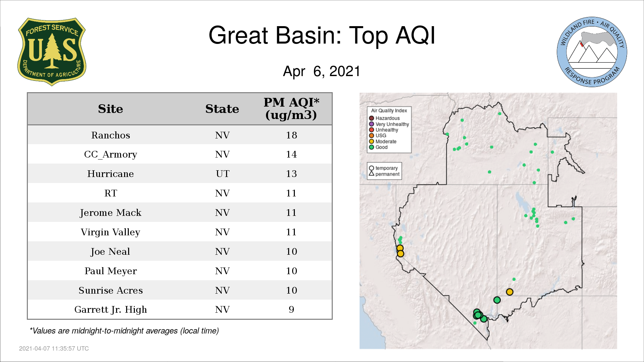Screen dimensions: 644x362
Task: Select the Virgin Valley site name
Action: pos(111,232)
